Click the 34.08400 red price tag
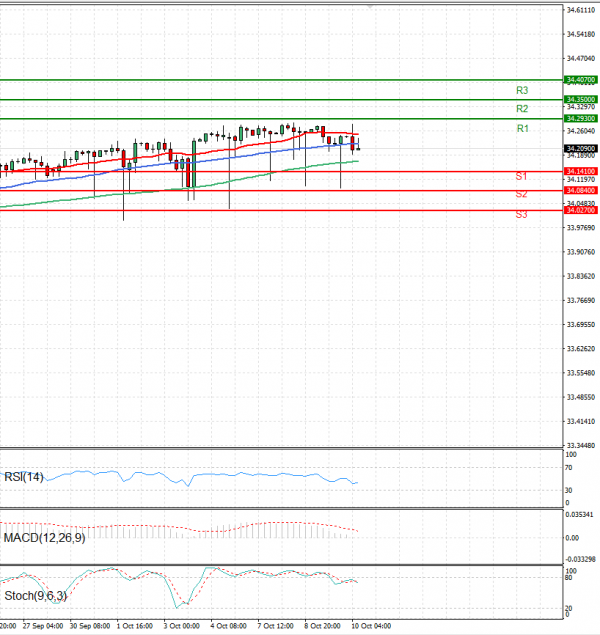This screenshot has width=600, height=635. 581,190
